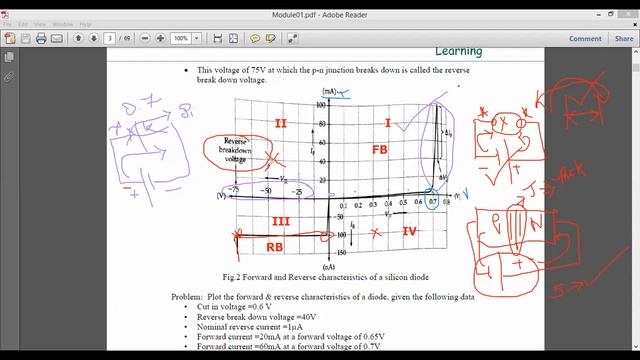Click 'Reverse break down voltage =40V' text
The width and height of the screenshot is (640, 360).
(256, 317)
